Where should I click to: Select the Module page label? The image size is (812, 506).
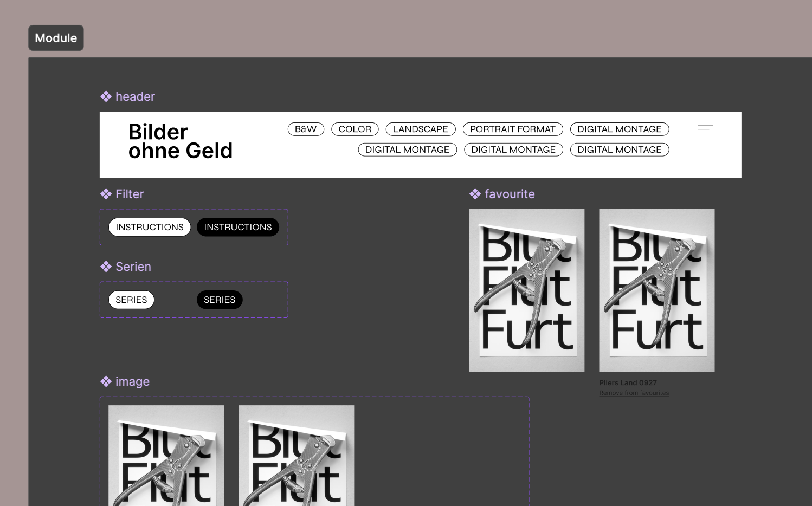[x=56, y=38]
